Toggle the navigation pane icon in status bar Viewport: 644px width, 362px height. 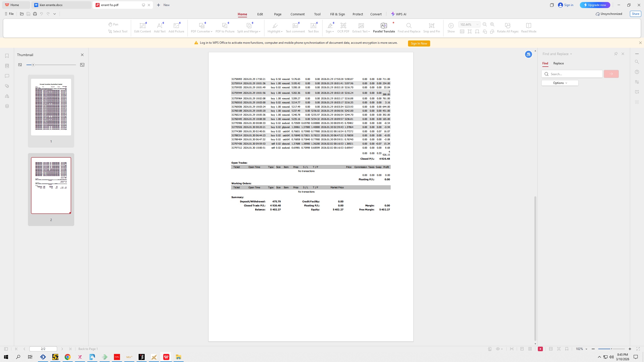(x=6, y=349)
